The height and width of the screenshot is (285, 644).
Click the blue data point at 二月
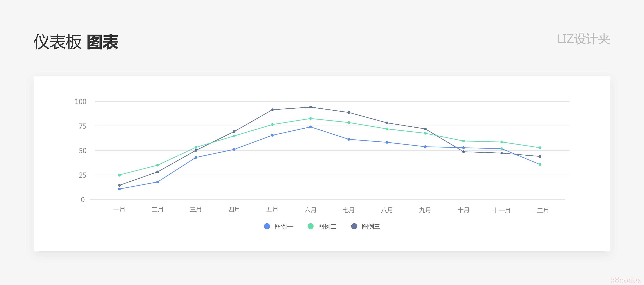157,182
